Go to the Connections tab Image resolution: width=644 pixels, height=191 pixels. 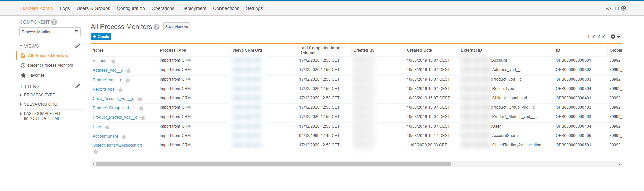click(x=226, y=8)
